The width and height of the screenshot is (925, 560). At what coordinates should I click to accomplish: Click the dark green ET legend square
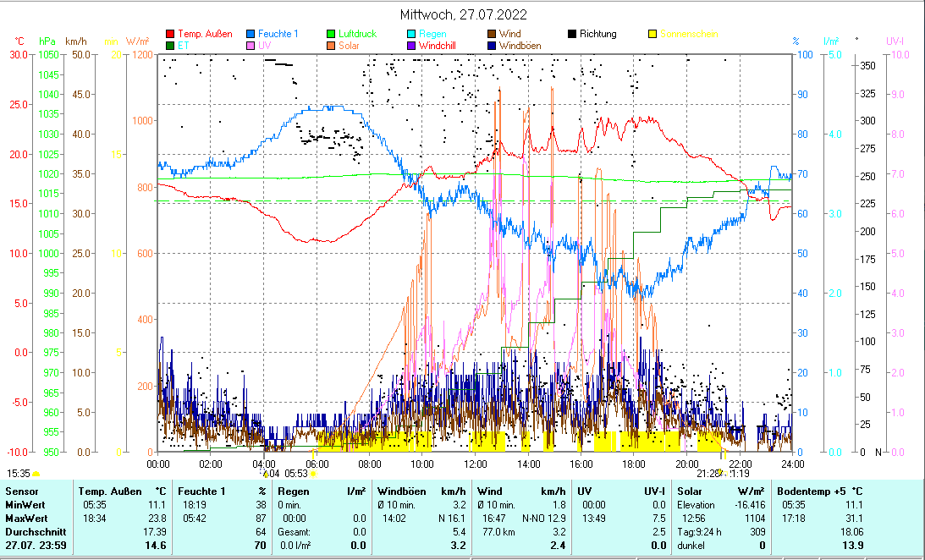tap(169, 46)
